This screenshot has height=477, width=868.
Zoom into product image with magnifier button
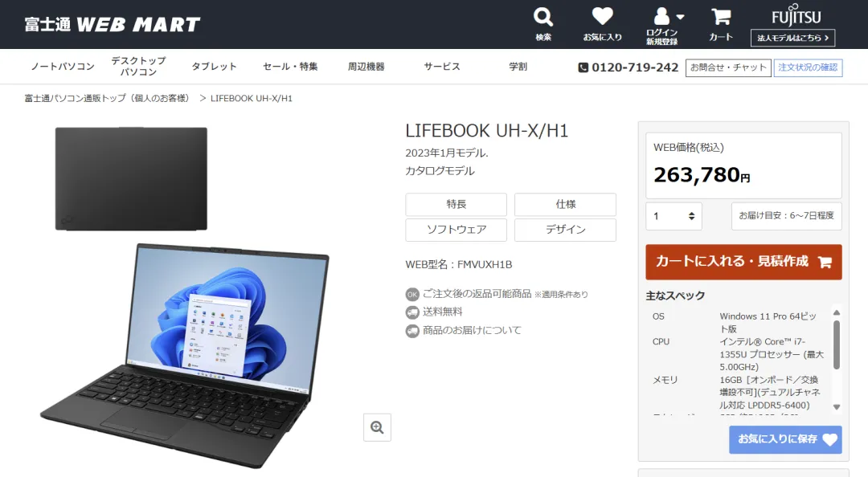tap(377, 427)
